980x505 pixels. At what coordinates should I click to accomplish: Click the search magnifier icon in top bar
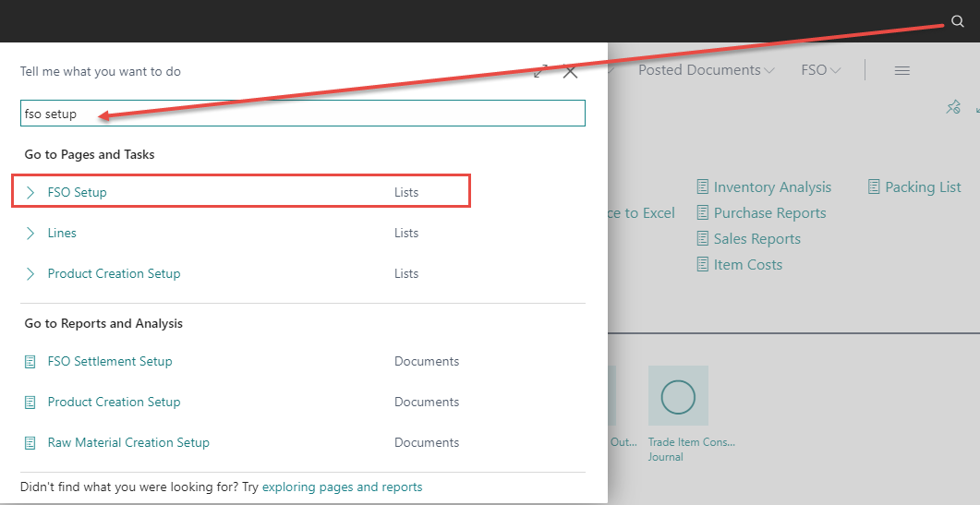(x=957, y=22)
